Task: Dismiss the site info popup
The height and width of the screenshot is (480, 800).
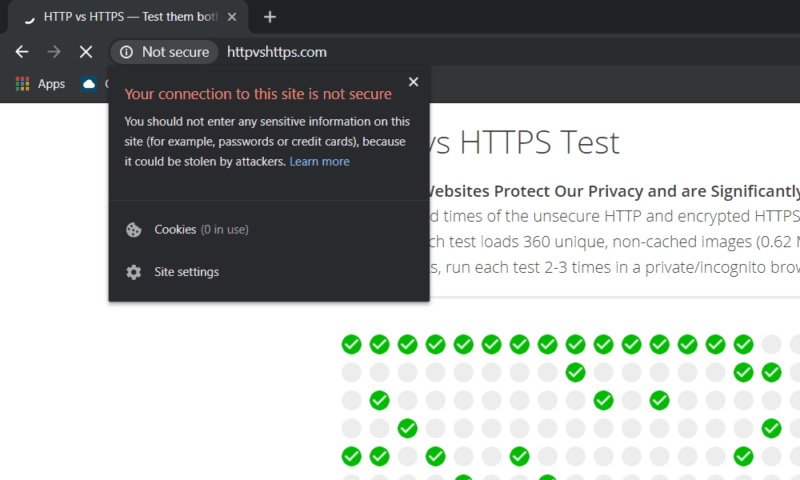Action: click(x=413, y=82)
